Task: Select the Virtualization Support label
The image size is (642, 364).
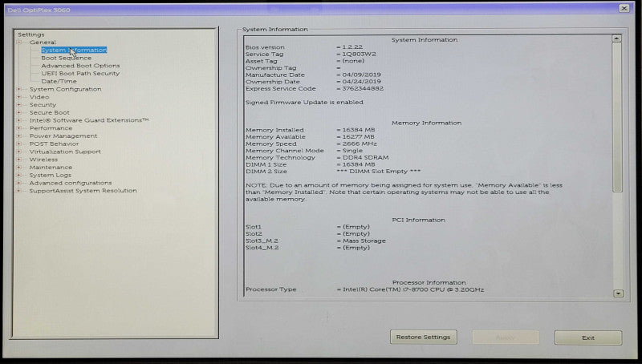Action: 65,152
